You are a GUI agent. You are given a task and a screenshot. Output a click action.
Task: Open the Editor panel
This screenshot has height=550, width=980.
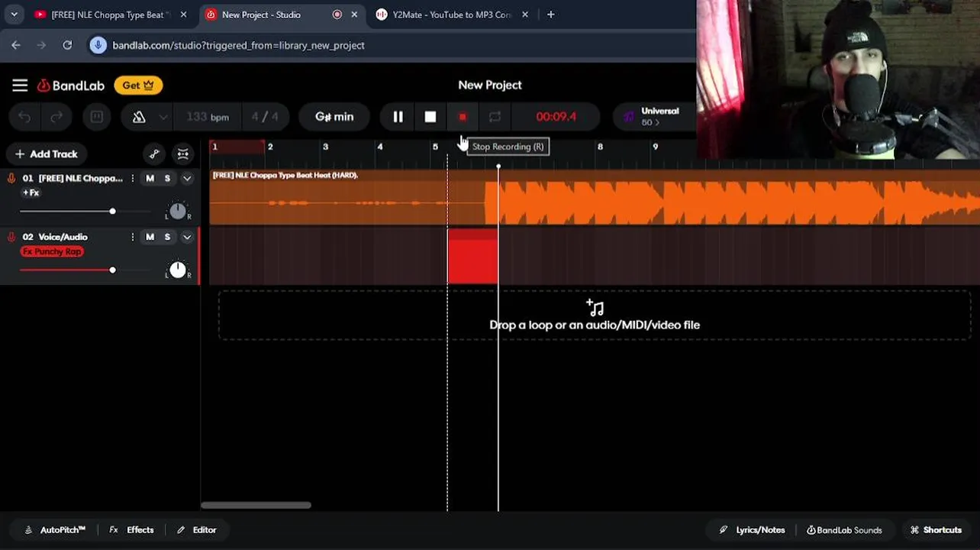coord(197,530)
